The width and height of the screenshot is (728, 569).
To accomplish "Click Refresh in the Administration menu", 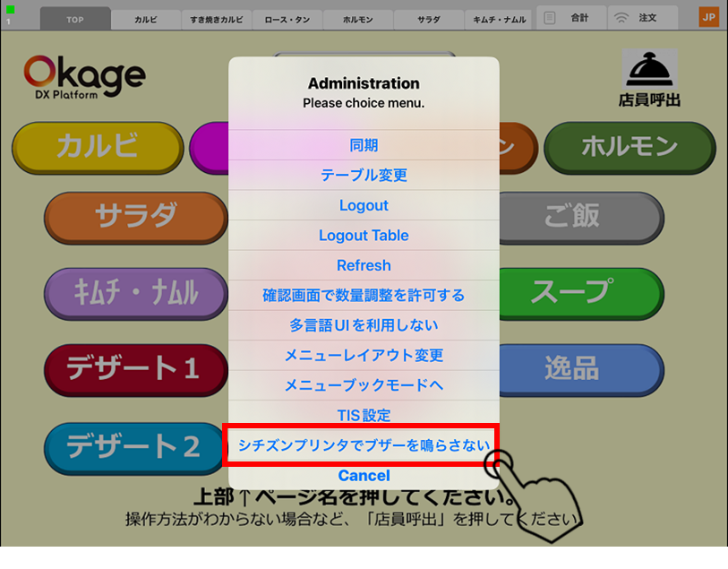I will coord(364,265).
